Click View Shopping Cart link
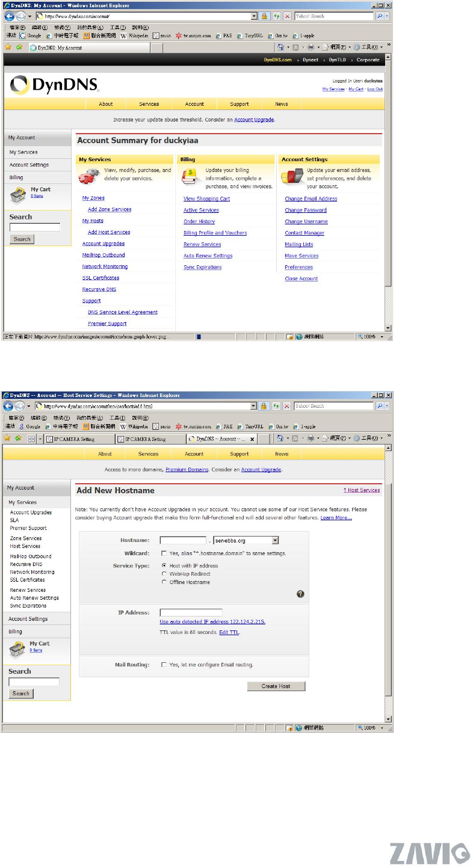The height and width of the screenshot is (868, 473). tap(206, 199)
